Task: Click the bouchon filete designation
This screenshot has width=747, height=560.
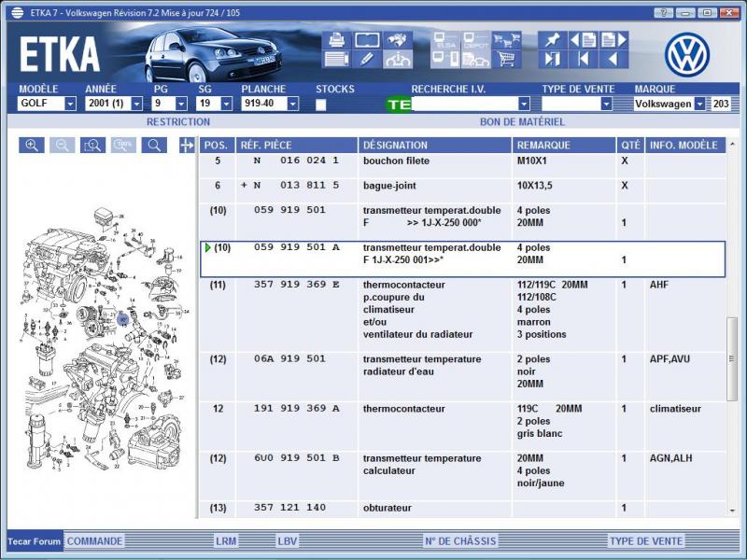Action: pyautogui.click(x=396, y=161)
